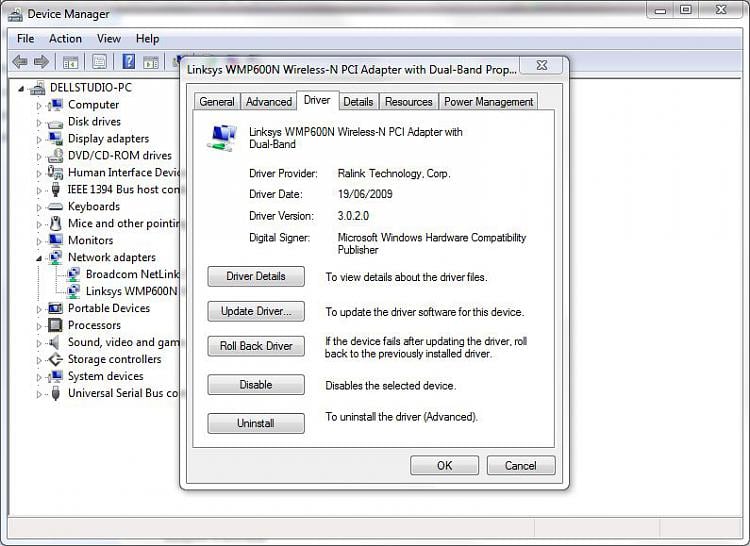The width and height of the screenshot is (750, 546).
Task: Click the Sound, video and game controllers icon
Action: tap(55, 342)
